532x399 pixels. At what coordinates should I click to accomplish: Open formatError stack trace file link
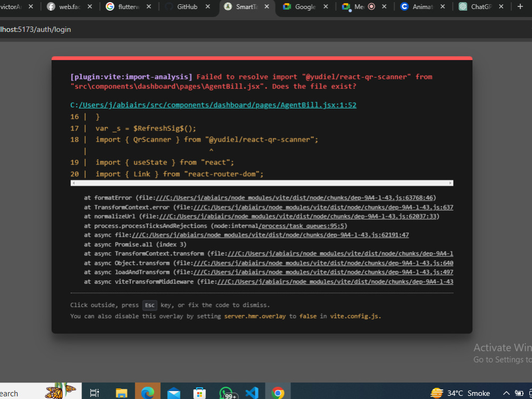[294, 198]
